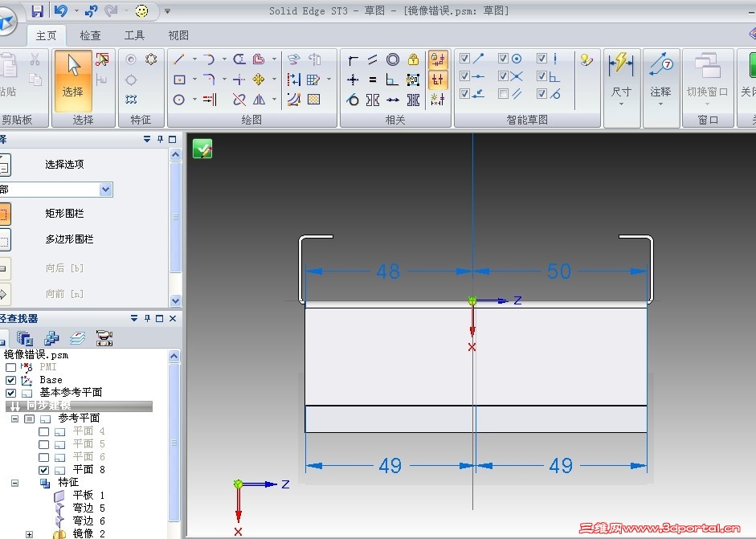This screenshot has height=539, width=756.
Task: Uncheck the Base checkbox in PathFinder
Action: (10, 381)
